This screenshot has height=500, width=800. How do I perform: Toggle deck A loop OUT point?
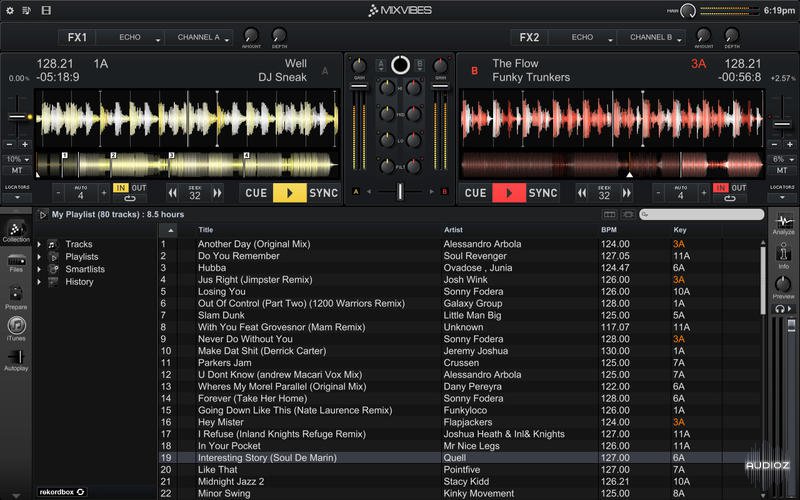pyautogui.click(x=139, y=188)
